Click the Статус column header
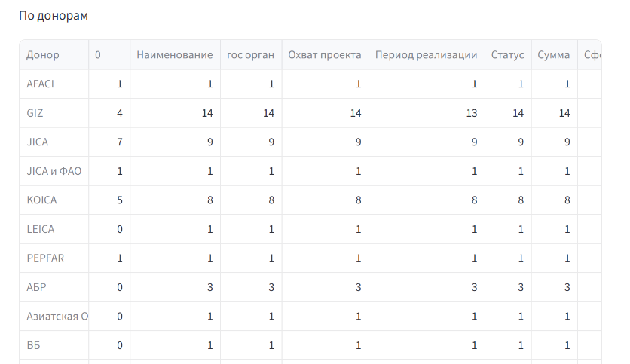Image resolution: width=630 pixels, height=364 pixels. tap(507, 55)
